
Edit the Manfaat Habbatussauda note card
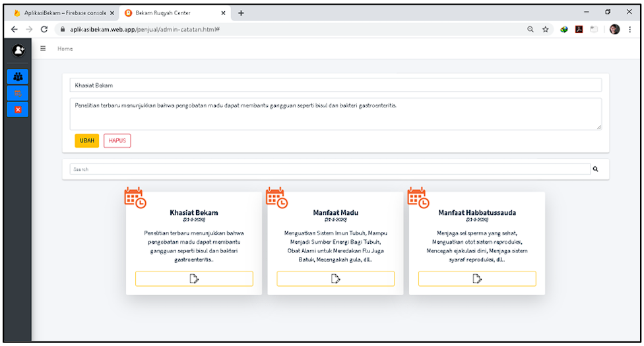tap(477, 279)
